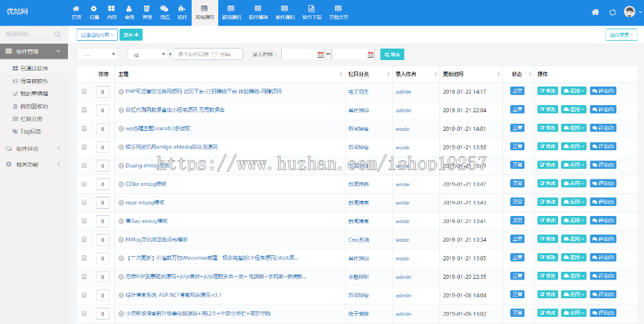The height and width of the screenshot is (324, 644).
Task: Open the 已通过的内容 dropdown
Action: pyautogui.click(x=97, y=35)
